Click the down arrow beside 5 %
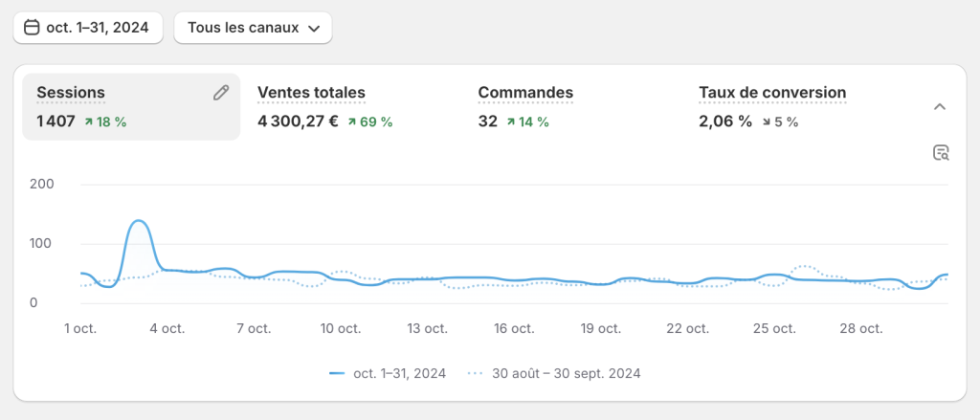Screen dimensions: 980x420 tap(767, 122)
